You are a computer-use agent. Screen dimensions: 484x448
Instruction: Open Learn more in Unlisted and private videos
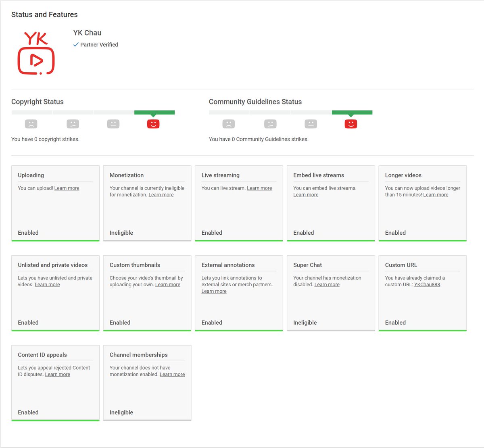pyautogui.click(x=47, y=285)
